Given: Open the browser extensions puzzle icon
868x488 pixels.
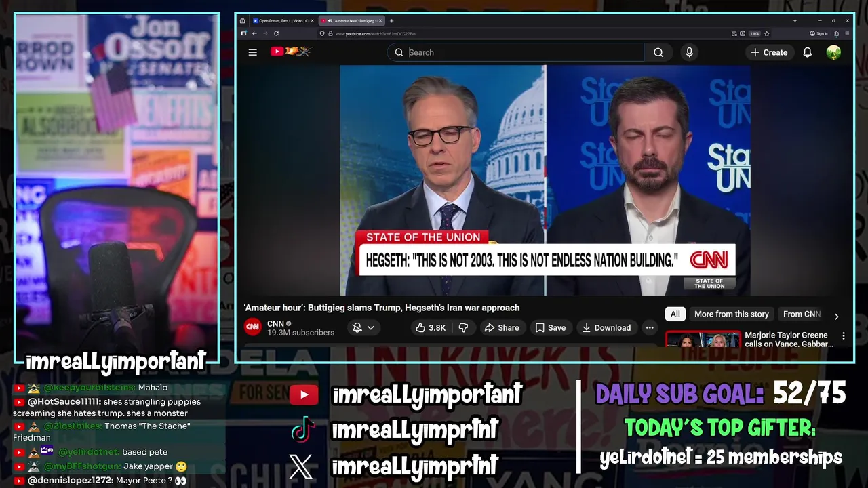Looking at the screenshot, I should 836,33.
